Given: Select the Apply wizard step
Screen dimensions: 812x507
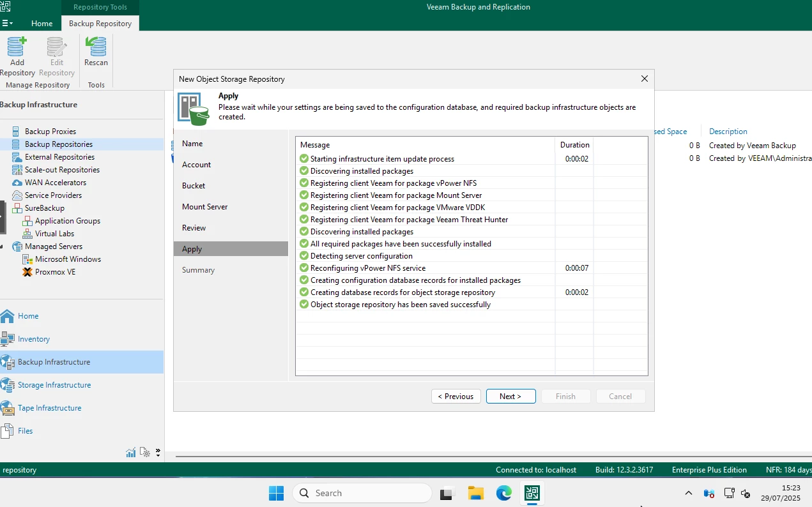Looking at the screenshot, I should coord(231,249).
